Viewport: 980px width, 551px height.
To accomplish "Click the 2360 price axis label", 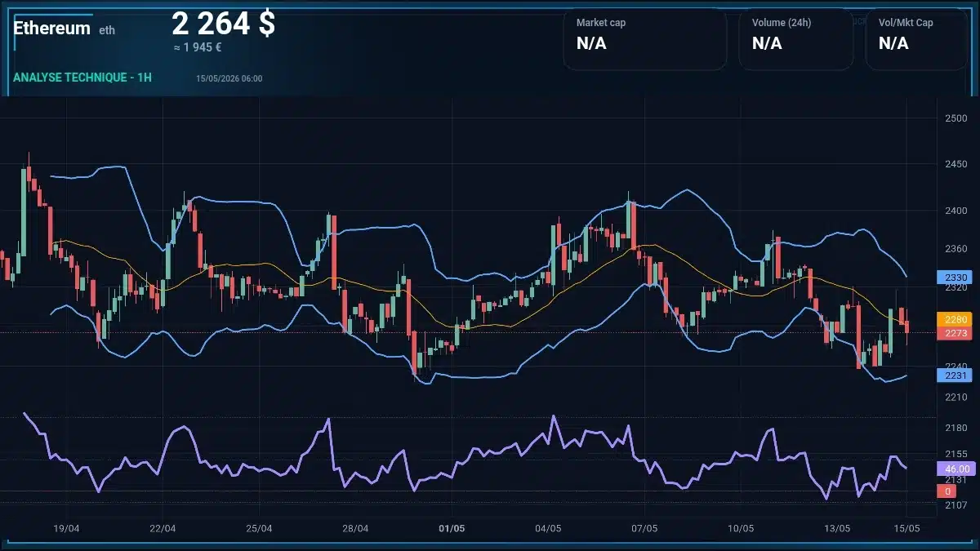I will click(x=955, y=249).
